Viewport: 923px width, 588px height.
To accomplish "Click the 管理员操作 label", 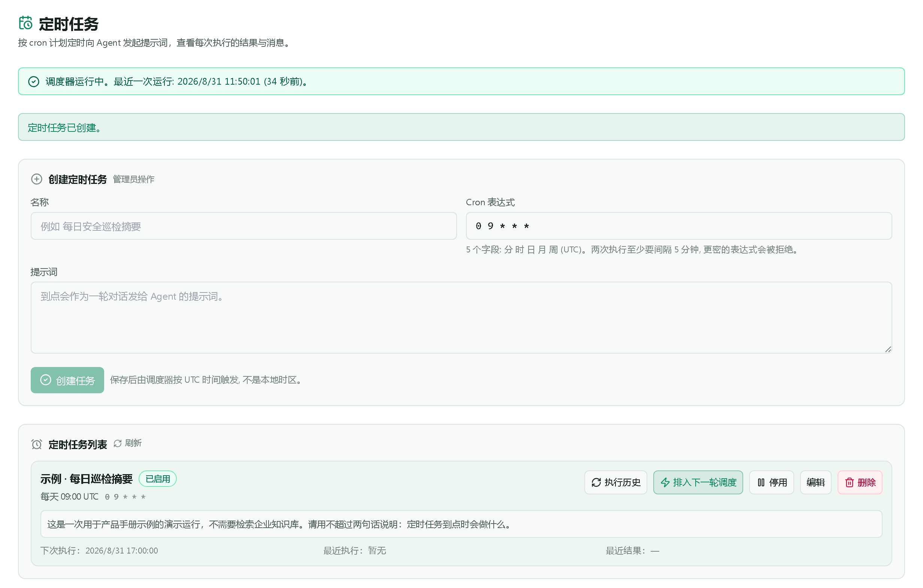I will point(133,179).
